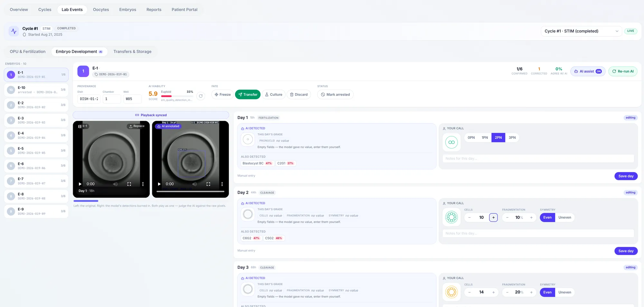Click the cycle activity pulse icon
The width and height of the screenshot is (644, 307).
point(14,31)
